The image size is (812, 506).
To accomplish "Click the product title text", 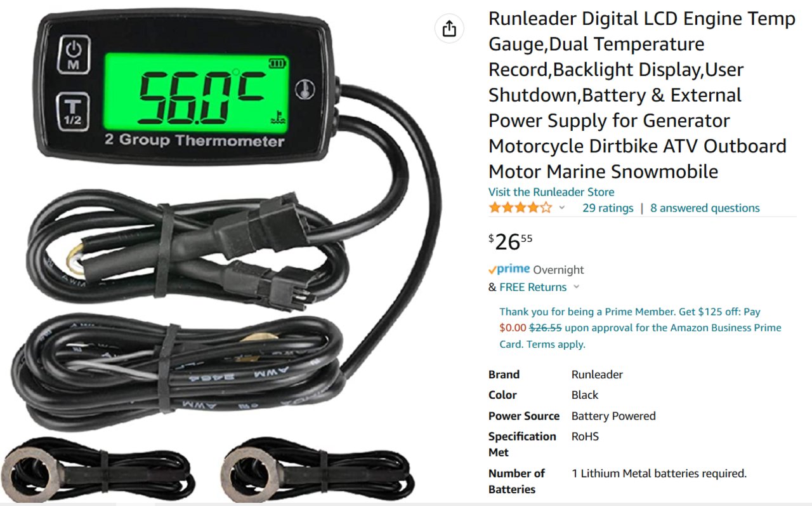I will pyautogui.click(x=642, y=95).
